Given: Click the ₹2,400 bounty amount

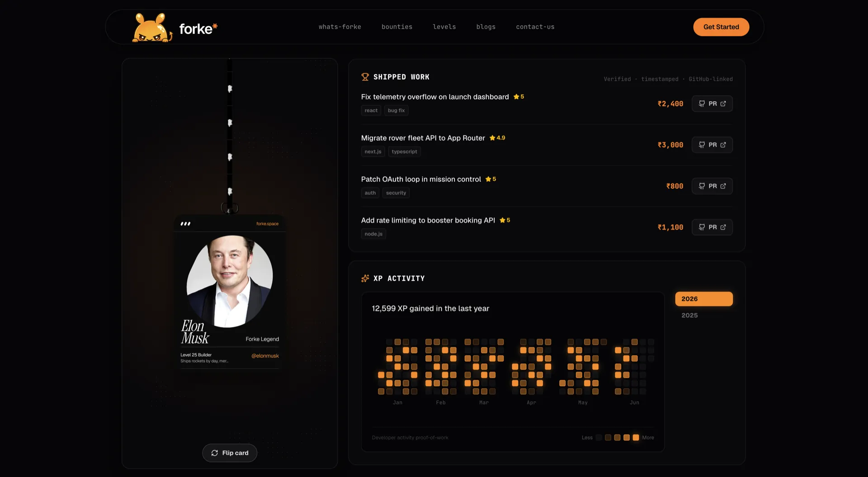Looking at the screenshot, I should point(670,104).
